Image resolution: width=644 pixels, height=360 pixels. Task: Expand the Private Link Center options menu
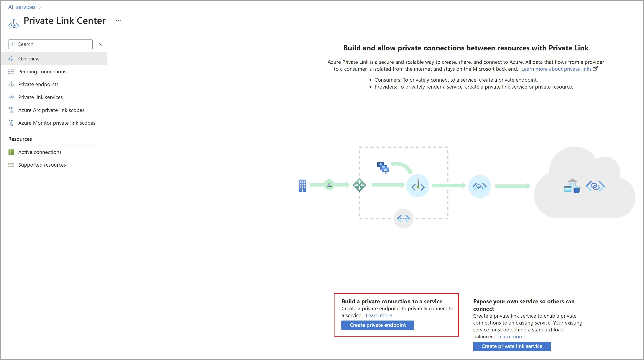118,20
